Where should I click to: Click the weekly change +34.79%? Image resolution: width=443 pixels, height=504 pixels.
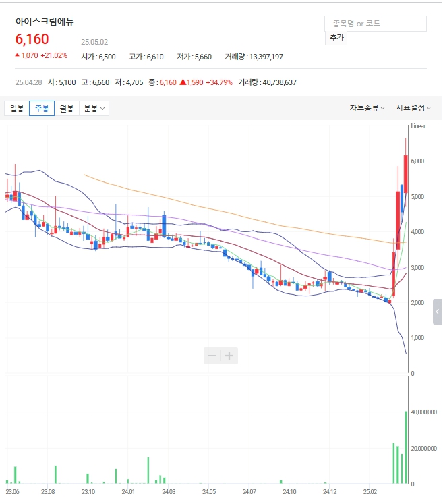tap(219, 82)
